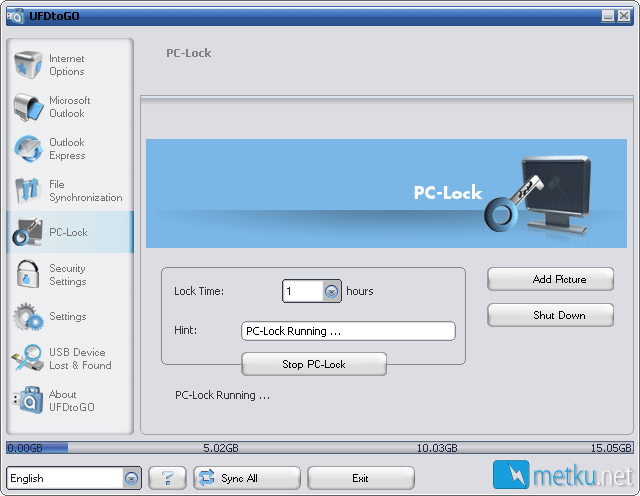
Task: Click the USB Device Lost & Found icon
Action: (28, 358)
